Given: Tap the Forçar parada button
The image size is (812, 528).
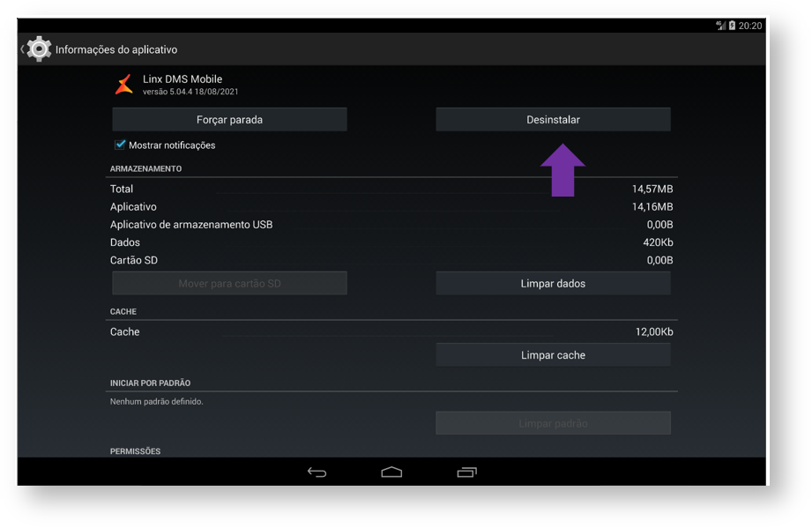Looking at the screenshot, I should [x=229, y=120].
